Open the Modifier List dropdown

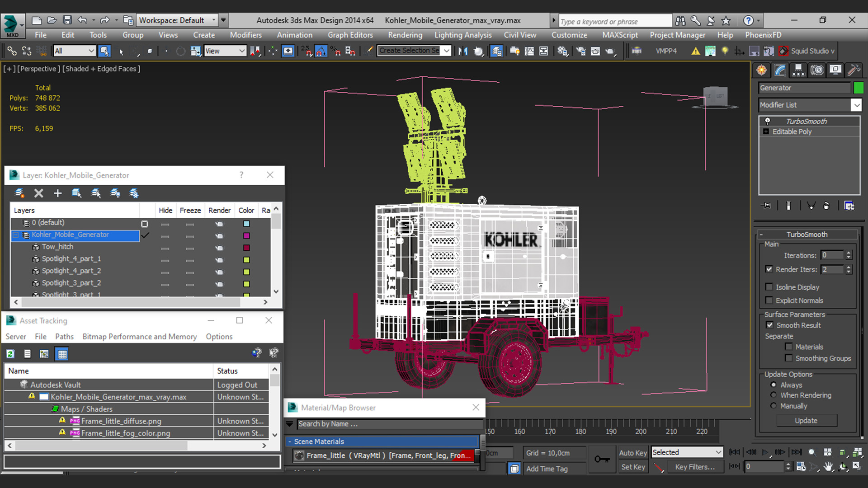(x=810, y=105)
